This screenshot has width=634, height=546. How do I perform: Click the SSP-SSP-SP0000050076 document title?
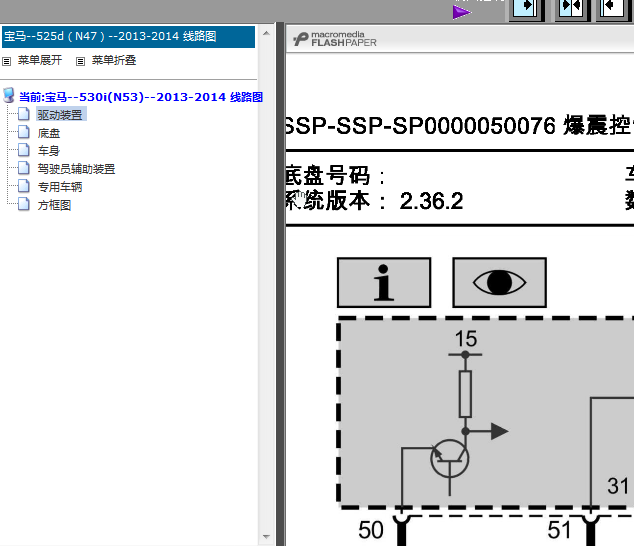pos(459,125)
